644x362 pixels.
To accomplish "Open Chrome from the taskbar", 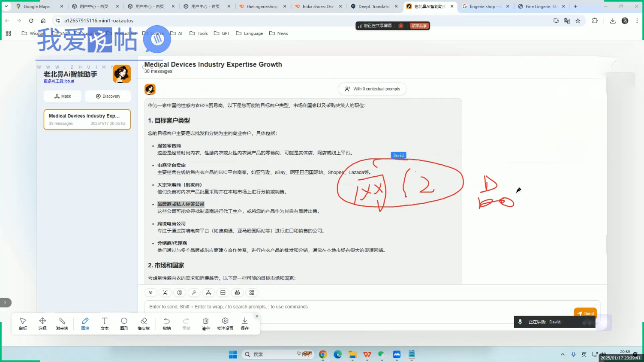I will [323, 354].
